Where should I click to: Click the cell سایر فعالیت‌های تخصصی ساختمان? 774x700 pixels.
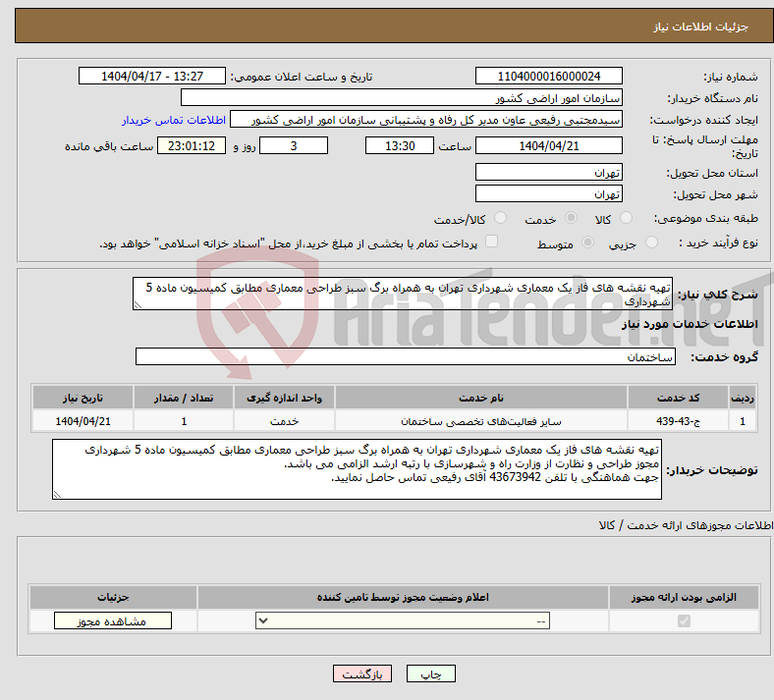pos(481,421)
